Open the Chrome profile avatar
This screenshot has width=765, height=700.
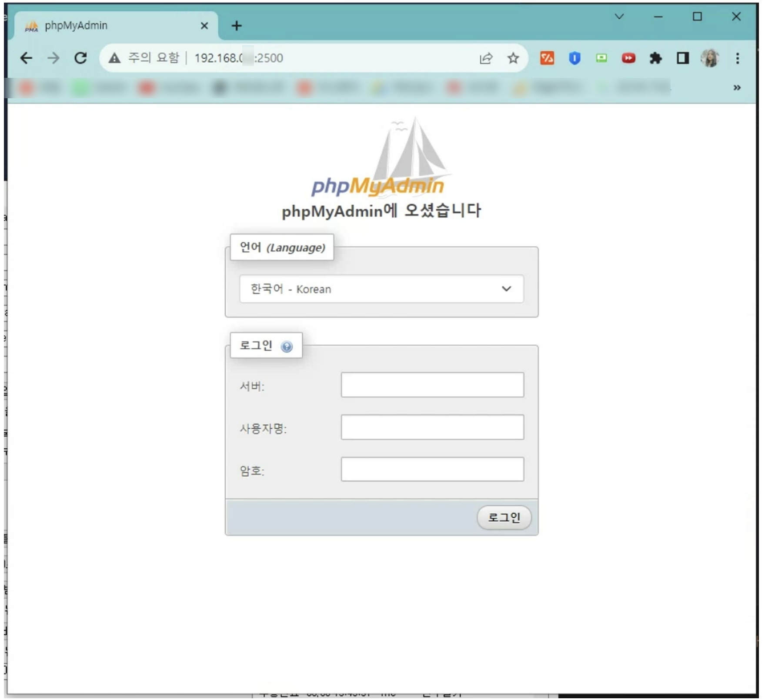(710, 58)
